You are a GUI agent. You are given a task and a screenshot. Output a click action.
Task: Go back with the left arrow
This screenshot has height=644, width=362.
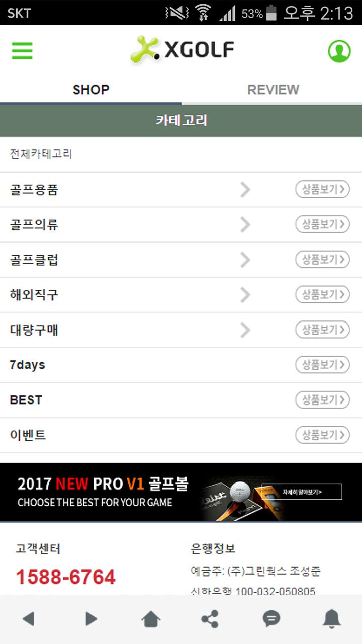tap(28, 619)
